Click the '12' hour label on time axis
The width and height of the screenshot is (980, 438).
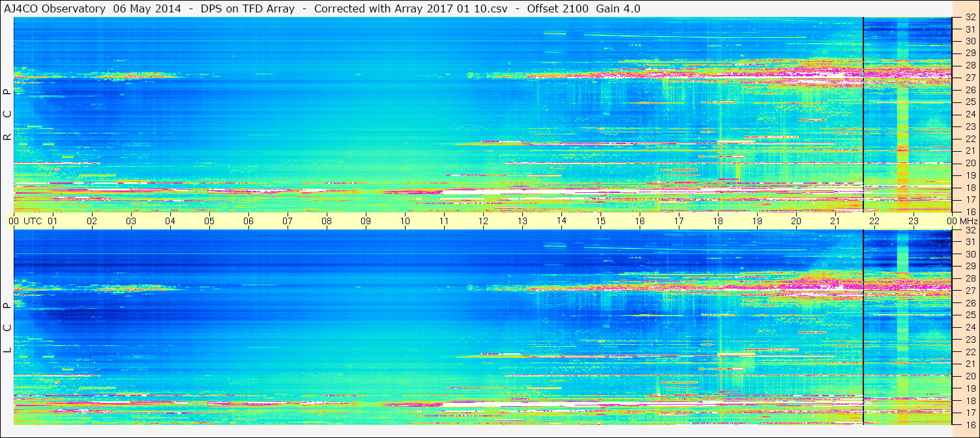(483, 221)
